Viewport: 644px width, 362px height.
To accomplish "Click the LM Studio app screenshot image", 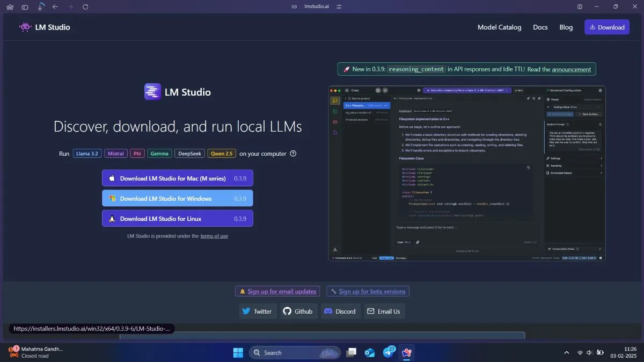I will tap(467, 173).
